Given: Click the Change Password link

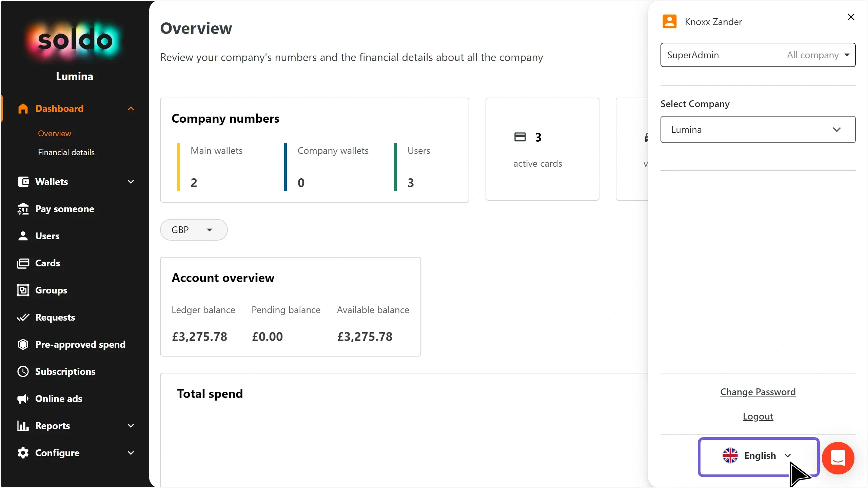Looking at the screenshot, I should (757, 392).
